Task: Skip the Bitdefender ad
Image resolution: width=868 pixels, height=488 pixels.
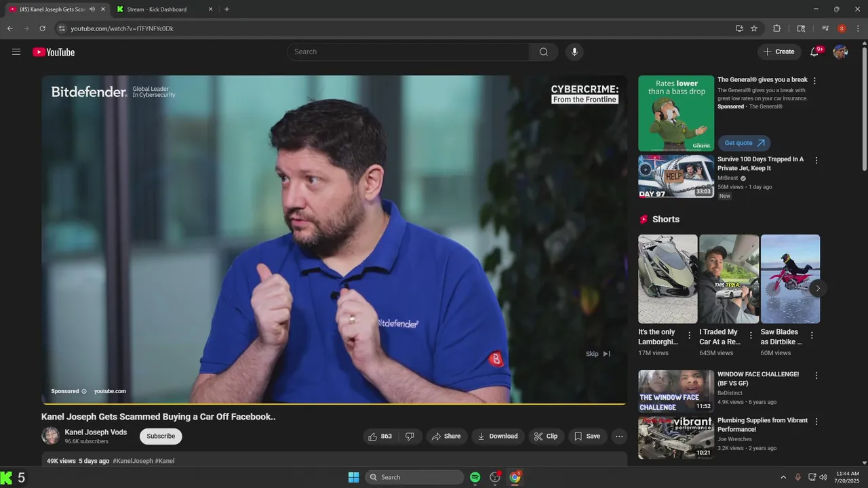Action: pyautogui.click(x=598, y=354)
